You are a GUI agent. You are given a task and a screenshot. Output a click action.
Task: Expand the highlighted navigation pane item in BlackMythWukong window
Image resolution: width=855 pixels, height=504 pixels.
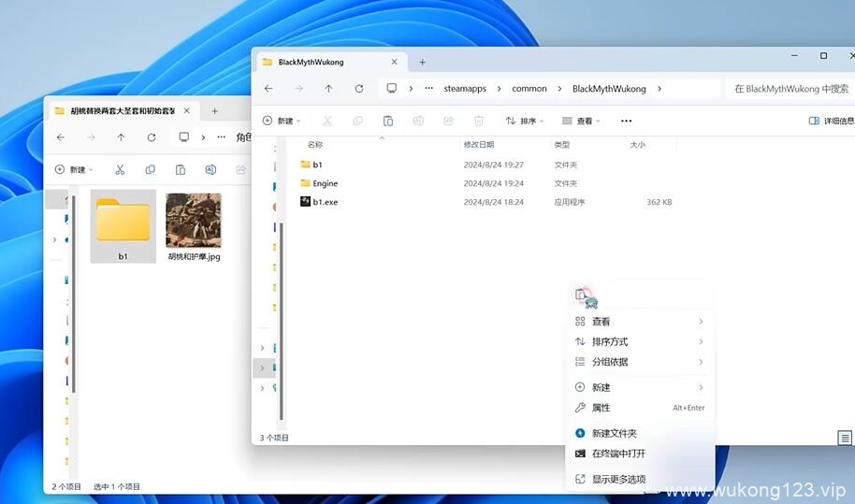tap(262, 368)
